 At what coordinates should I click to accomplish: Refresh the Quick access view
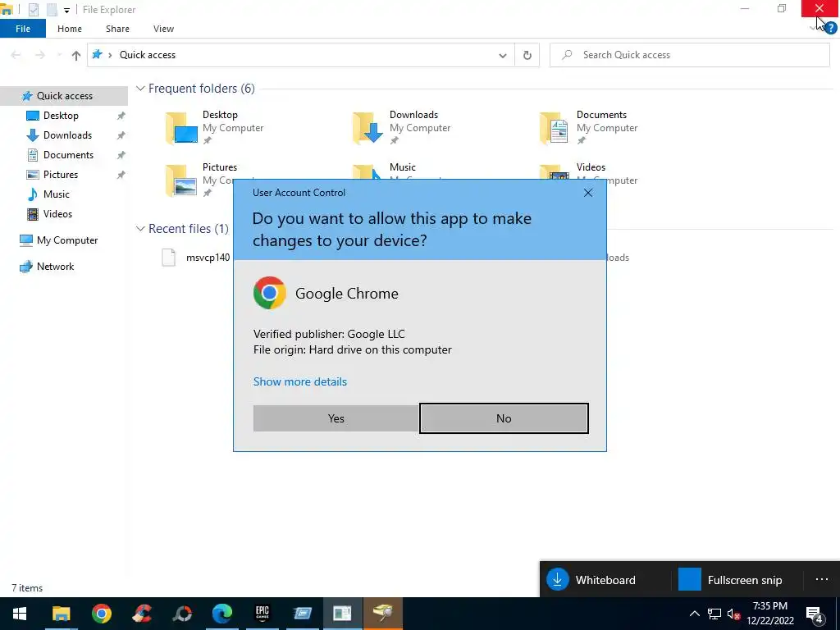click(x=527, y=55)
